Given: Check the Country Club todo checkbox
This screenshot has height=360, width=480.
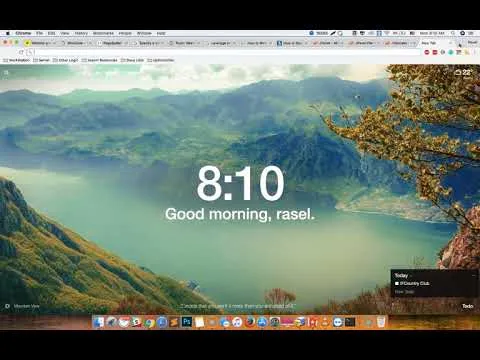Looking at the screenshot, I should 397,283.
